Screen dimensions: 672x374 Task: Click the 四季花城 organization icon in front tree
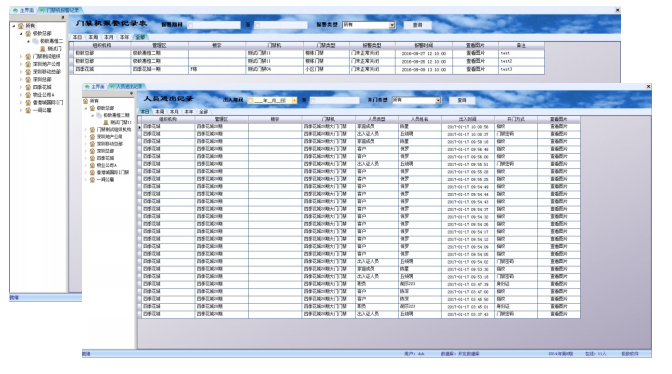(92, 158)
